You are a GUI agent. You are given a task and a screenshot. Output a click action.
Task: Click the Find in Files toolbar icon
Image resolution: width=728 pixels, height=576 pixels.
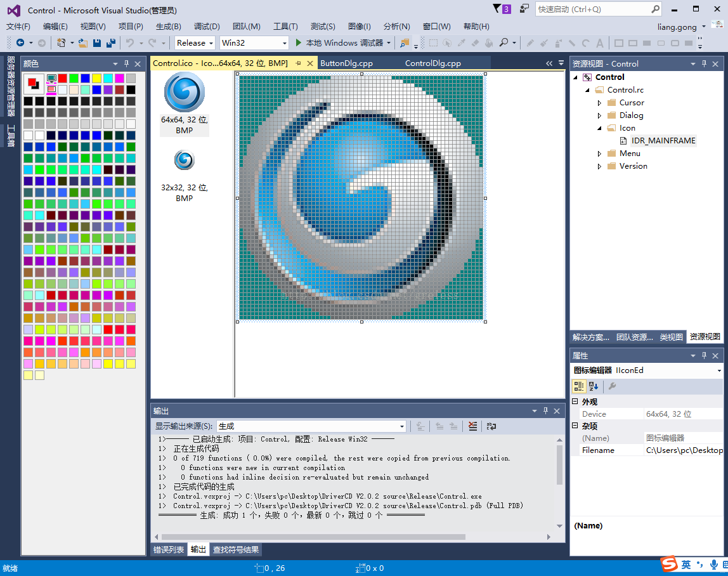coord(405,43)
